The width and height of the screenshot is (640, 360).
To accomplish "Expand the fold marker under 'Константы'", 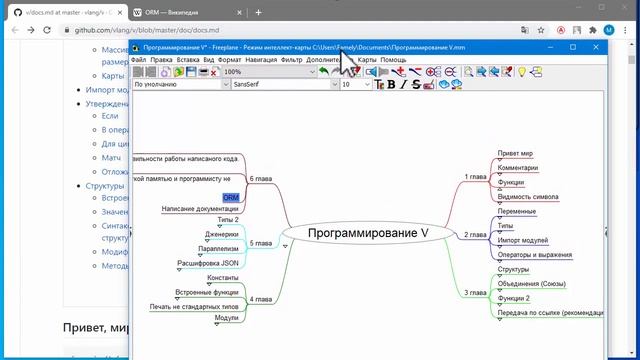I will click(209, 284).
